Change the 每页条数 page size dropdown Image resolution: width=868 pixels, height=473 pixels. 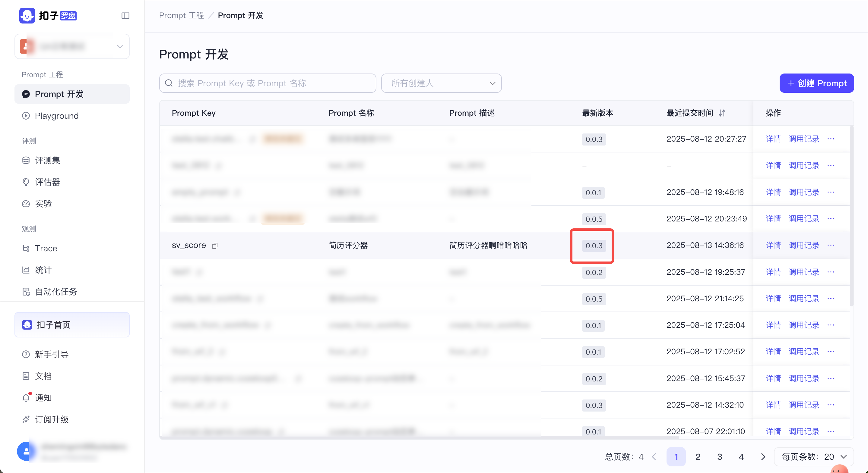pyautogui.click(x=814, y=457)
